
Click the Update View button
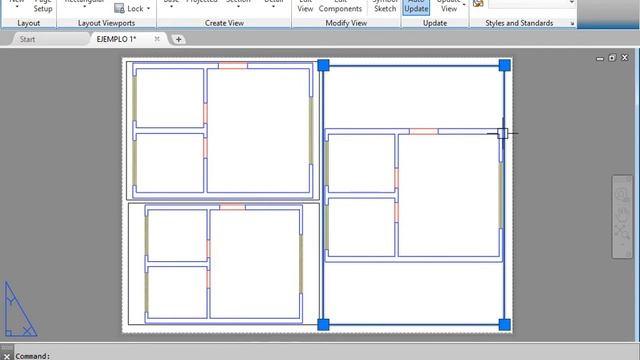(x=449, y=6)
